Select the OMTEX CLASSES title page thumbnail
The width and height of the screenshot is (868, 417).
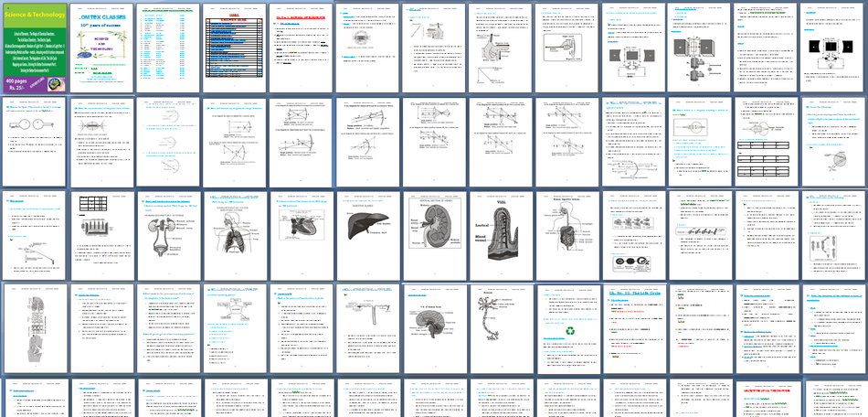tap(101, 48)
